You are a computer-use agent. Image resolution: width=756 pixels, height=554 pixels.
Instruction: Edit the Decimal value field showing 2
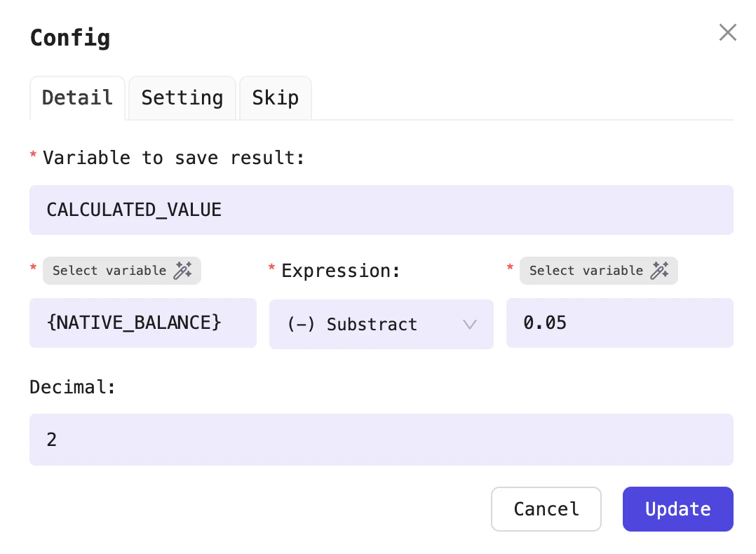[382, 440]
